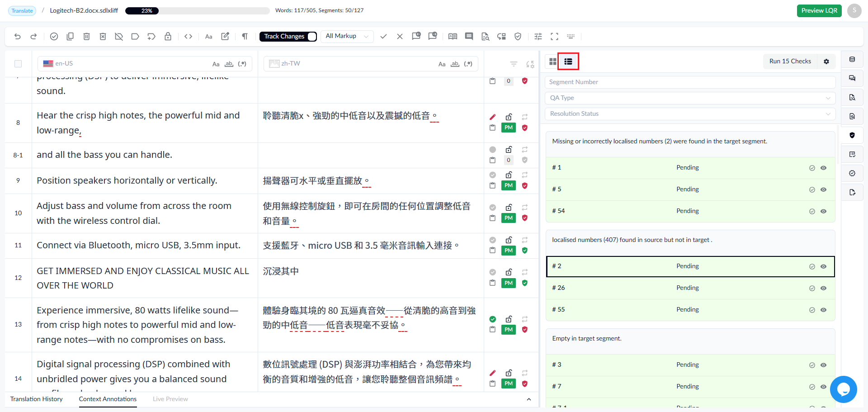
Task: Switch QA panel to list view
Action: [x=568, y=62]
